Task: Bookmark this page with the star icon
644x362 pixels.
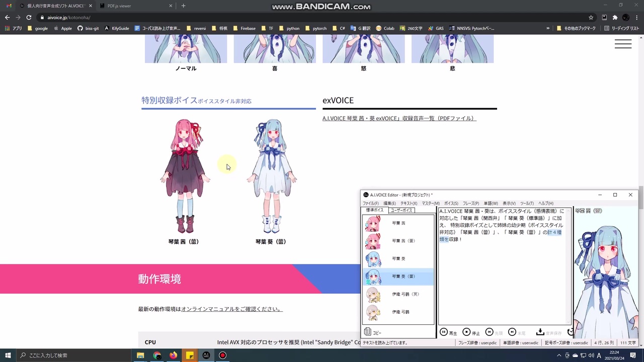Action: [591, 18]
